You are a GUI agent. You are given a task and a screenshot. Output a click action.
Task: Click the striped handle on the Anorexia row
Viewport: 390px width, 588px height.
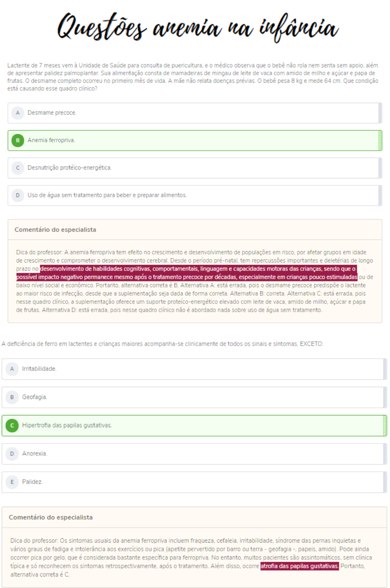(385, 454)
